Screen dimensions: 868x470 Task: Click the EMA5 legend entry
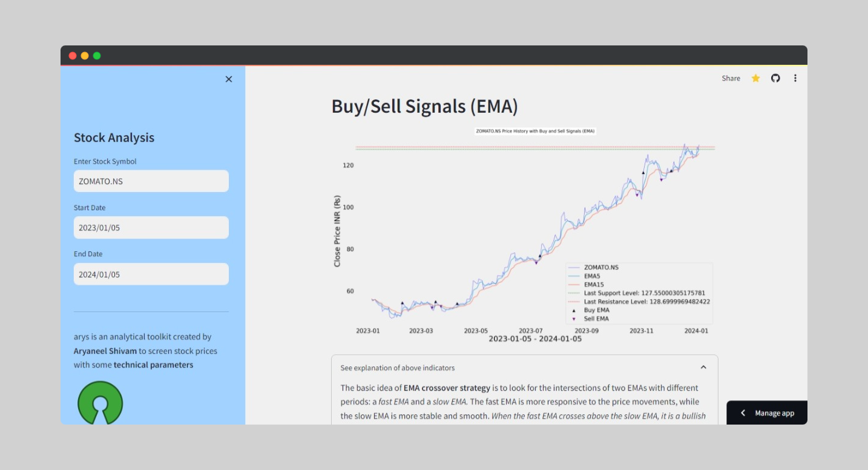click(584, 276)
